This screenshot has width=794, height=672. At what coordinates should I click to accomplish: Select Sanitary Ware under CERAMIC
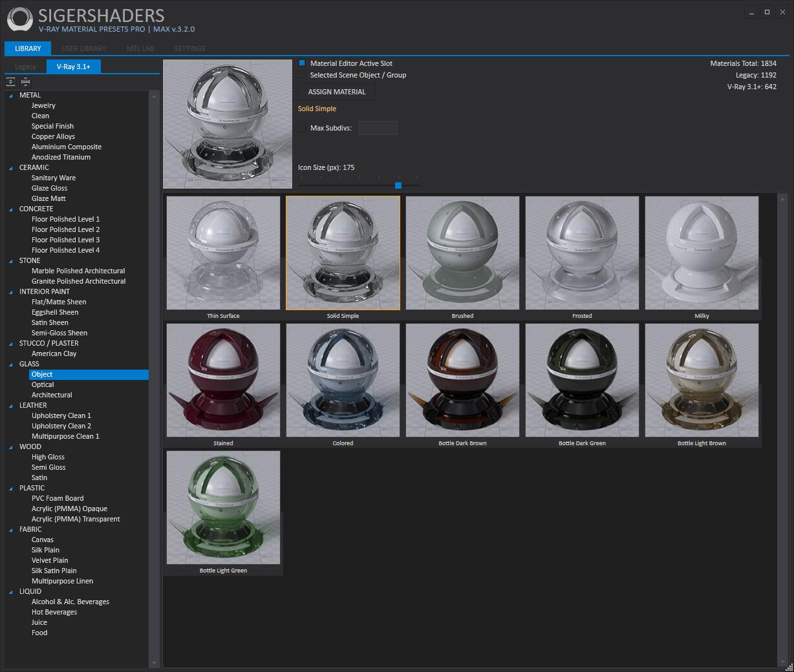point(54,178)
